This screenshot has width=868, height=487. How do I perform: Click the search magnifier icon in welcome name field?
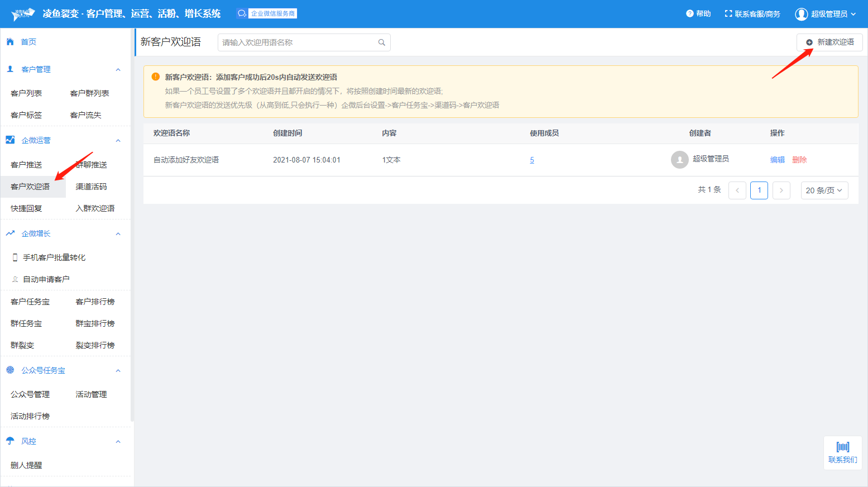click(x=382, y=42)
